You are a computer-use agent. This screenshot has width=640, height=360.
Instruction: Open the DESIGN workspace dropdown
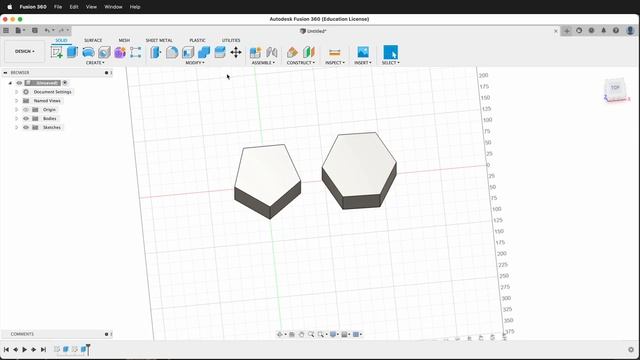coord(24,51)
